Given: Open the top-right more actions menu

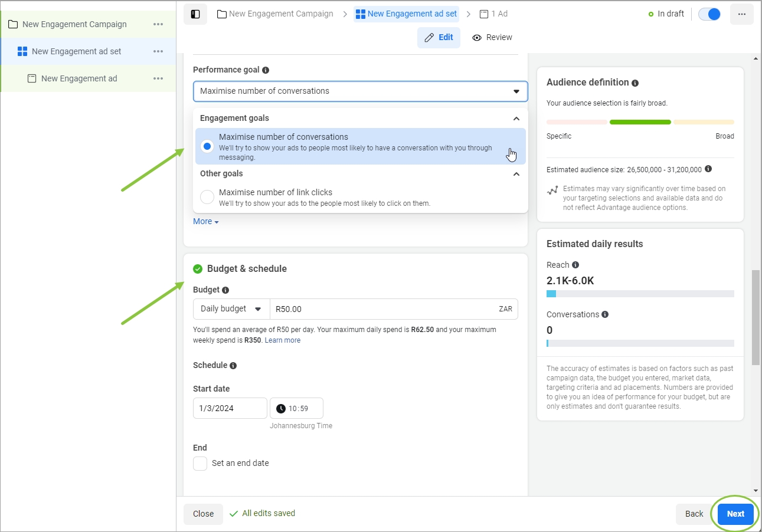Looking at the screenshot, I should [x=742, y=14].
